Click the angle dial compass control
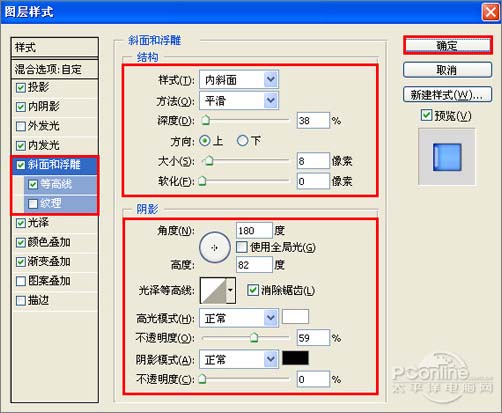This screenshot has height=413, width=502. [215, 247]
